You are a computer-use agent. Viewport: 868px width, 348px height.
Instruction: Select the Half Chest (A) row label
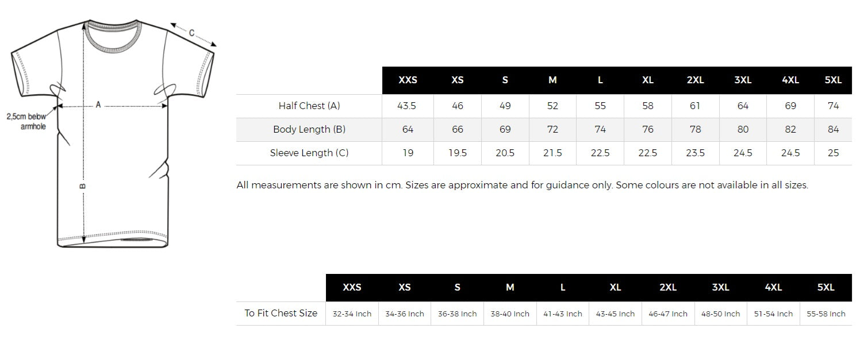(x=309, y=106)
